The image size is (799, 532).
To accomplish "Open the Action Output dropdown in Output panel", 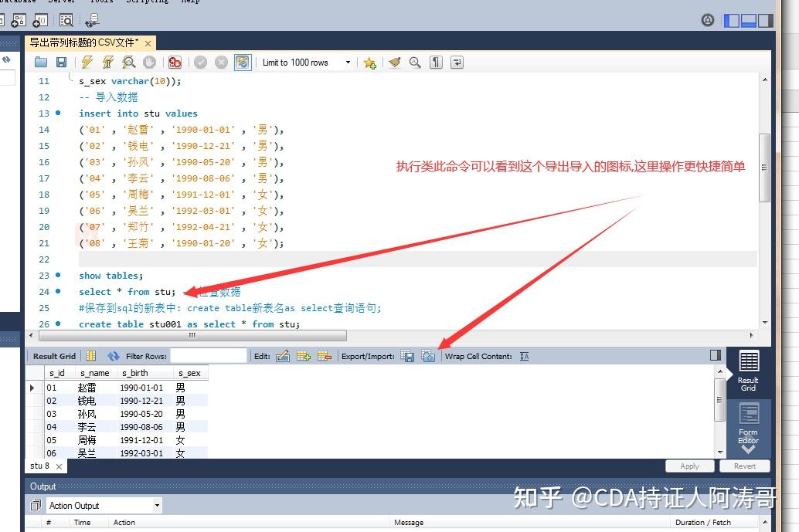I will coord(104,505).
